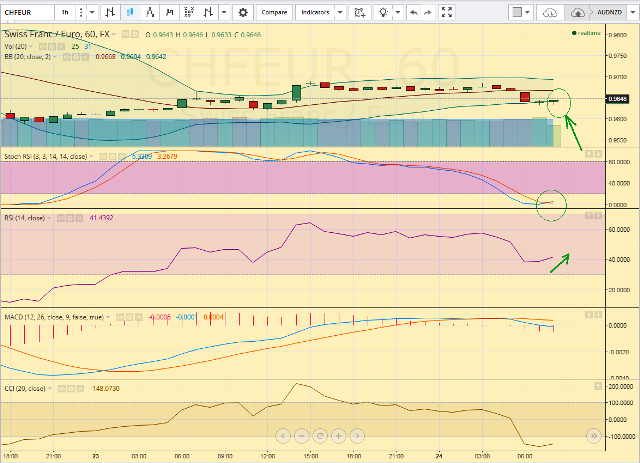
Task: Click the Compare button
Action: tap(275, 13)
